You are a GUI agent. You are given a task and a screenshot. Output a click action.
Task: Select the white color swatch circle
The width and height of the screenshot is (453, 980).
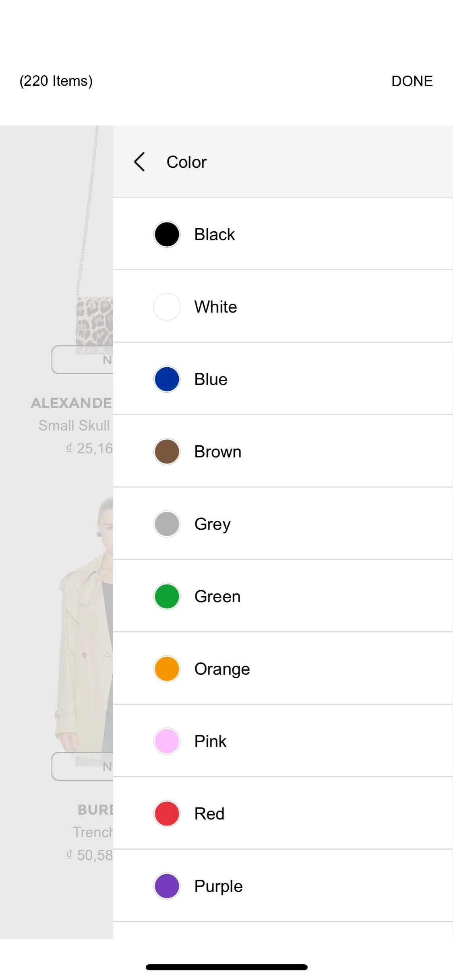167,307
